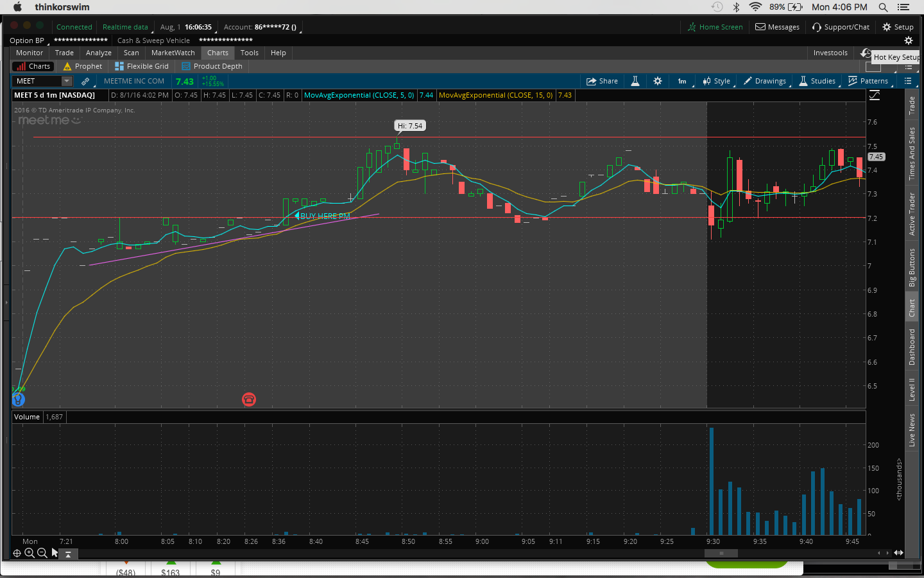The height and width of the screenshot is (578, 924).
Task: Open the Charts sub-tab with bar icon
Action: point(32,66)
